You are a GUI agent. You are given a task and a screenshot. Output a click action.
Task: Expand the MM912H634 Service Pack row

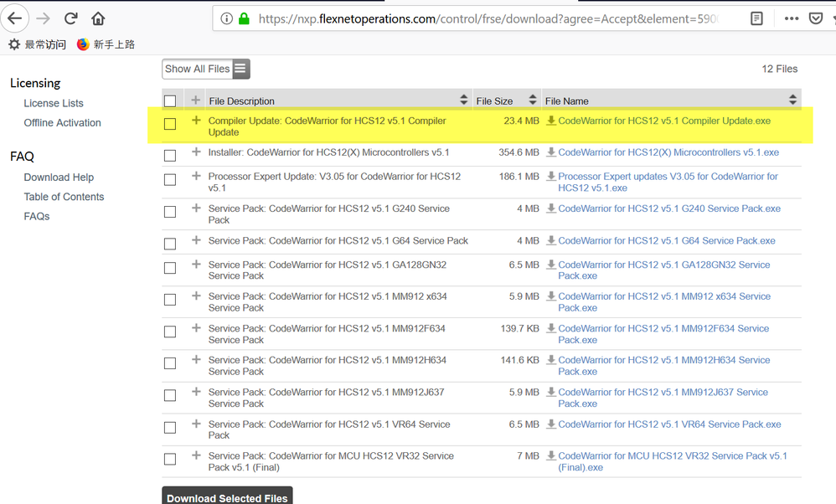coord(196,360)
